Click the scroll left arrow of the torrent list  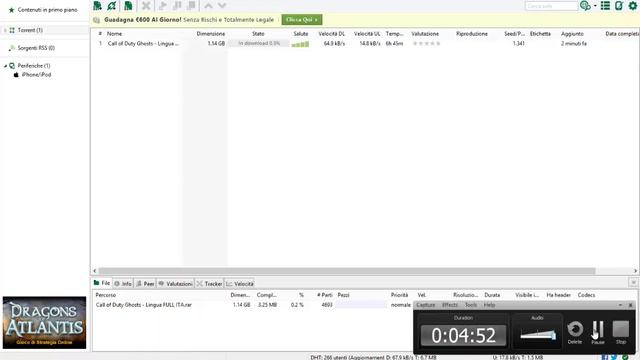coord(95,271)
